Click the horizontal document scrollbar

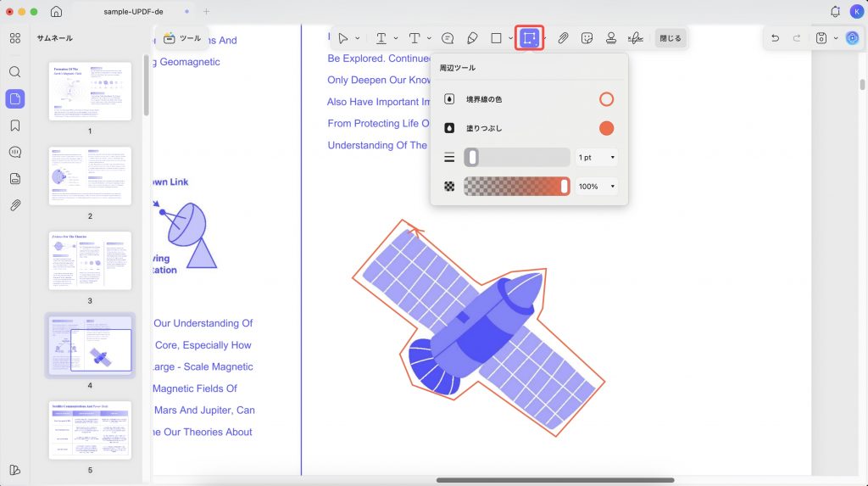click(554, 480)
